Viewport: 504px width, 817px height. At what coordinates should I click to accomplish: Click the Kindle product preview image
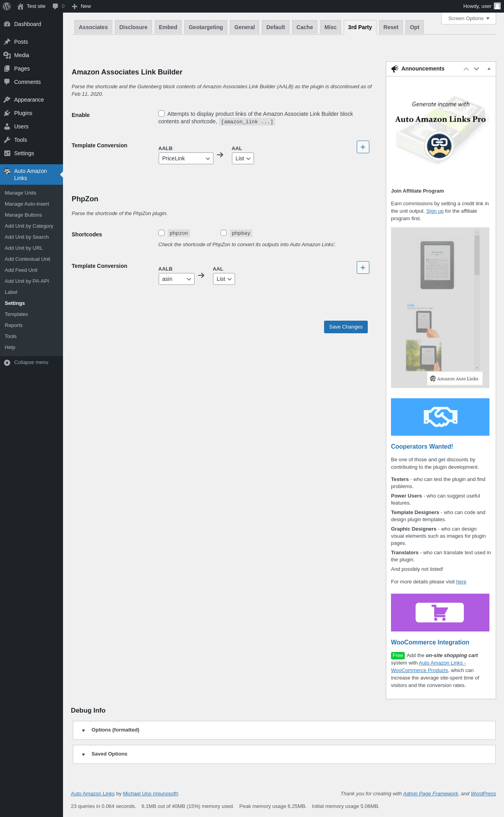tap(440, 308)
